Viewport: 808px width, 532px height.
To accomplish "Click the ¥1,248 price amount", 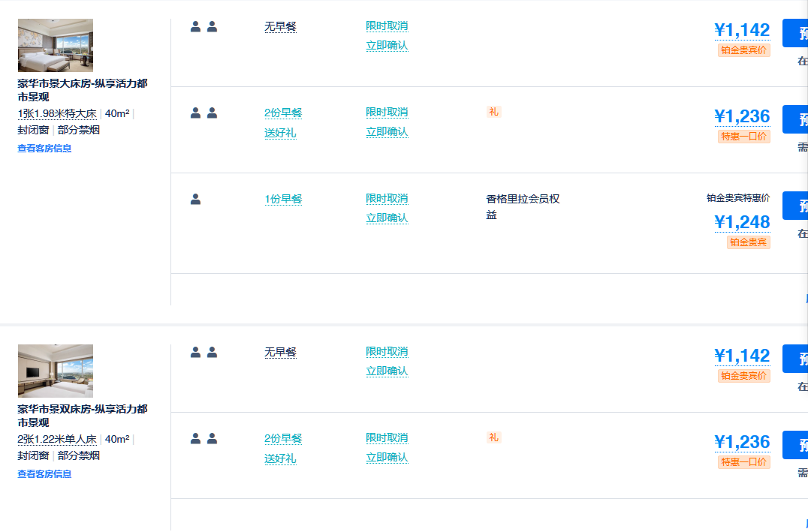I will (x=742, y=222).
